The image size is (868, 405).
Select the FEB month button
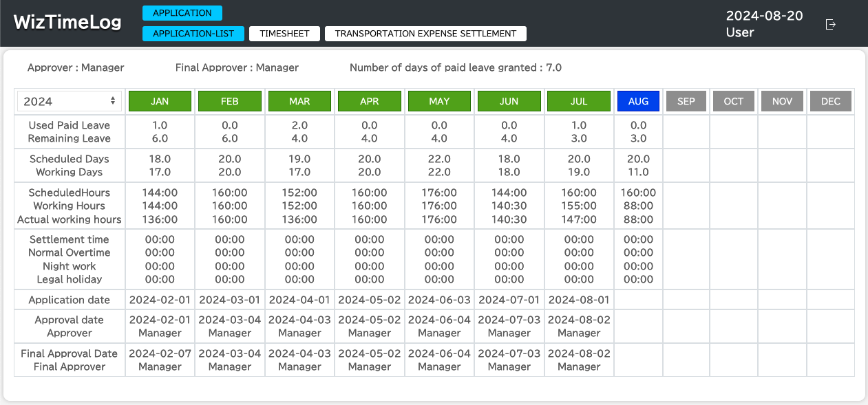coord(230,101)
